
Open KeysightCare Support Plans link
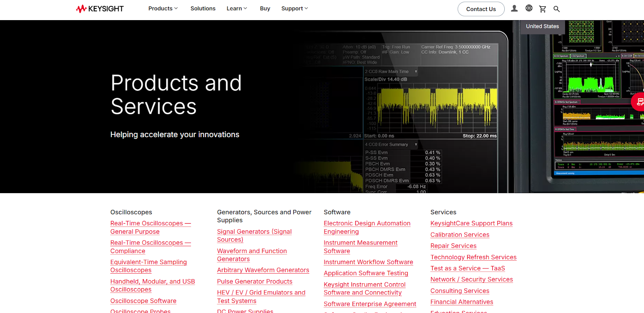(471, 223)
